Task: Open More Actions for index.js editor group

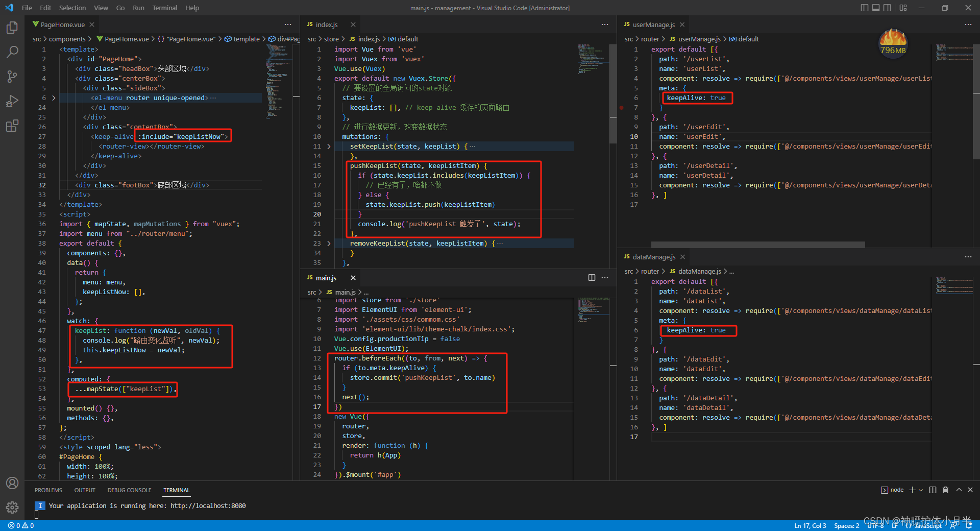Action: click(x=605, y=25)
